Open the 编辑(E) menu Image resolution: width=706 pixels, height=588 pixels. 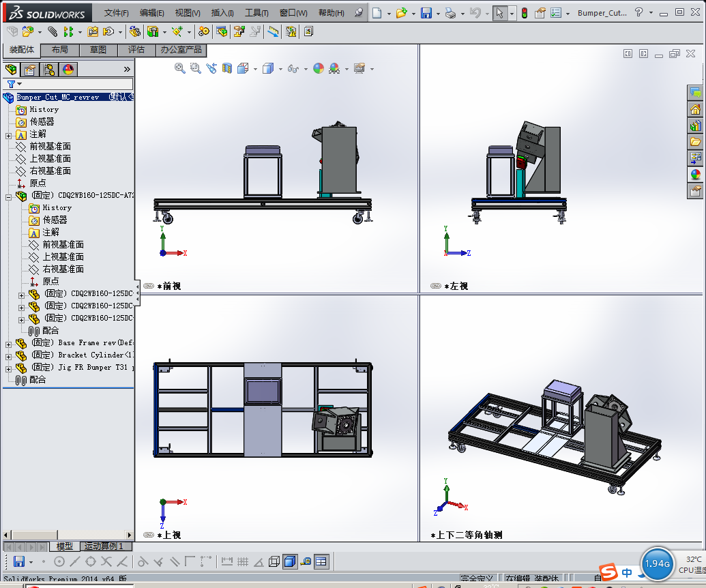pyautogui.click(x=151, y=13)
